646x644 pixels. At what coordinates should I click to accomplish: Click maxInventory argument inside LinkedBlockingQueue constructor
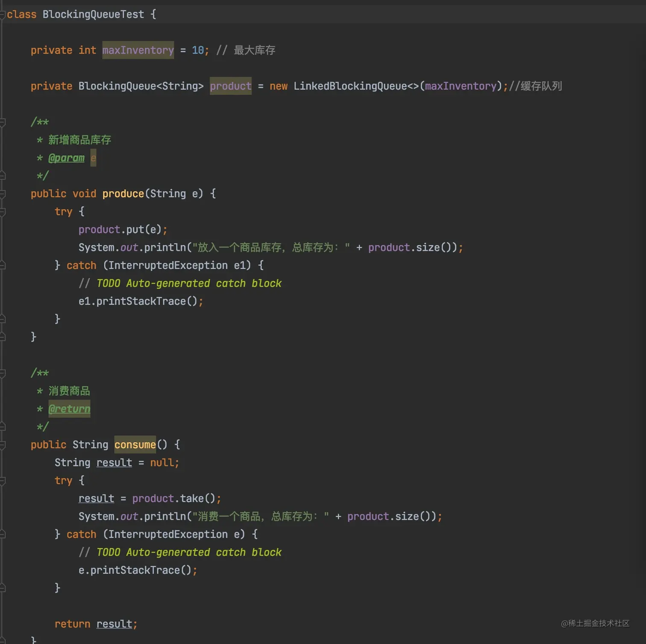click(461, 86)
